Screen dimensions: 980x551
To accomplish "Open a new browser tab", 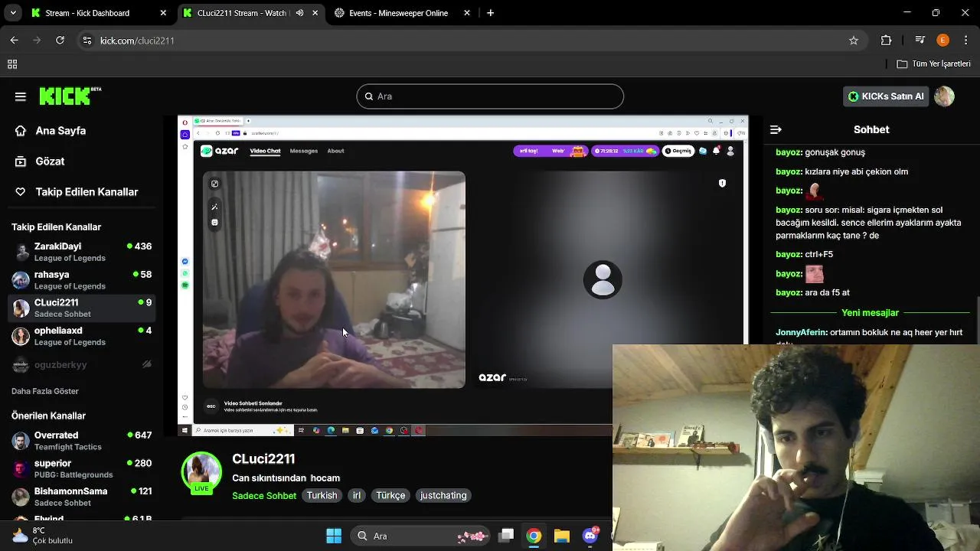I will point(490,13).
